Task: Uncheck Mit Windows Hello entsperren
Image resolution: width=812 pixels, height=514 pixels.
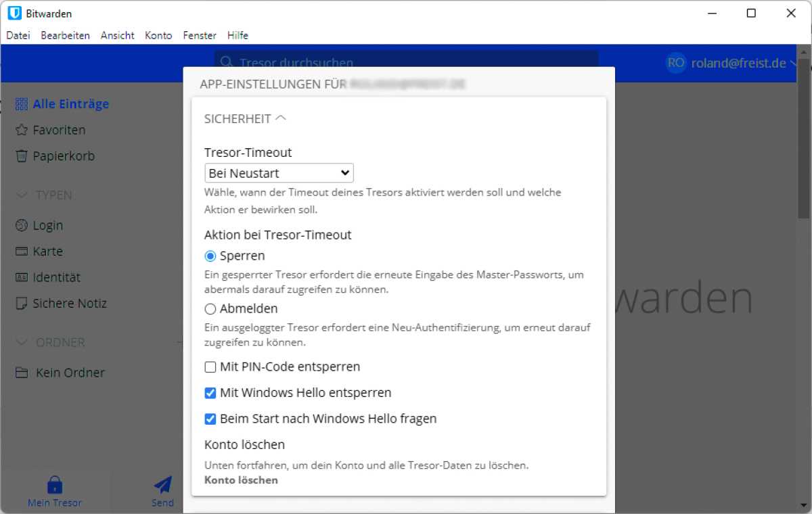Action: pyautogui.click(x=210, y=393)
